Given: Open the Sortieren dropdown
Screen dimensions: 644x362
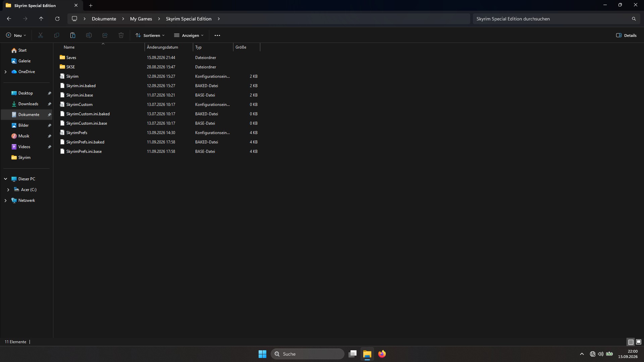Looking at the screenshot, I should pyautogui.click(x=150, y=35).
